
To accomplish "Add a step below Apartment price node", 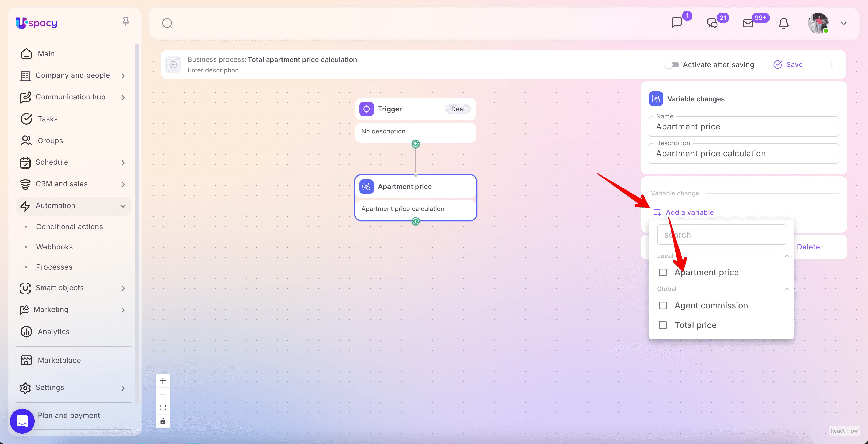I will [415, 221].
